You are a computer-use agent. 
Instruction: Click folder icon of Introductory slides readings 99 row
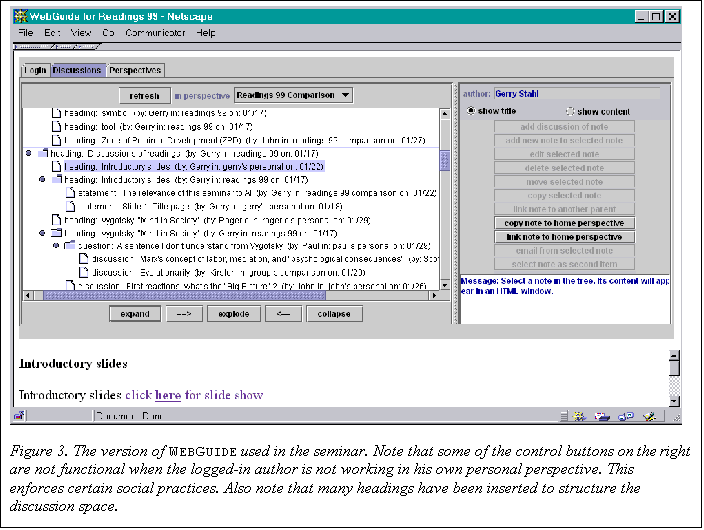point(57,180)
